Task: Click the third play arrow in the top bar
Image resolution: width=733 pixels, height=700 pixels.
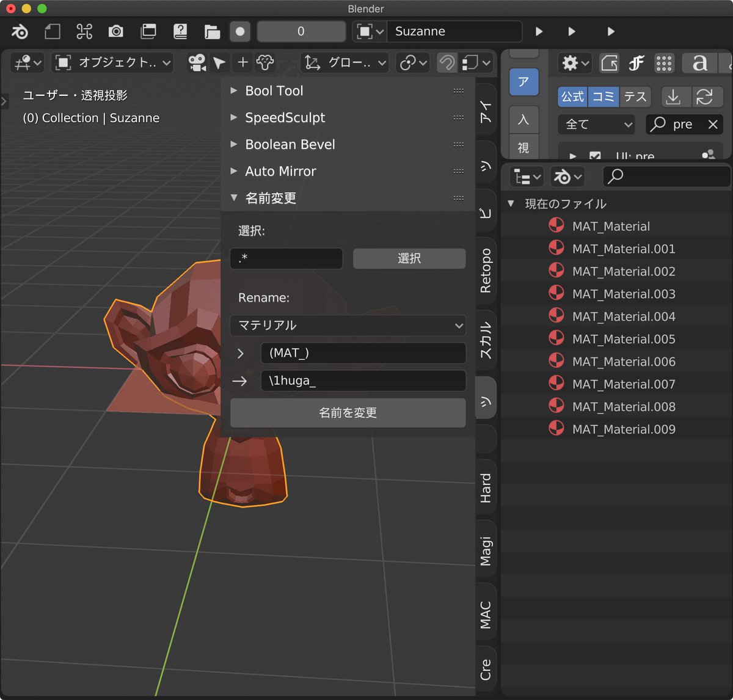Action: 610,31
